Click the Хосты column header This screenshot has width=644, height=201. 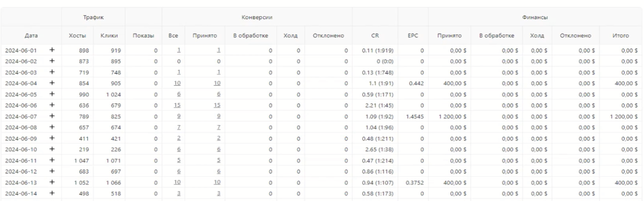77,36
